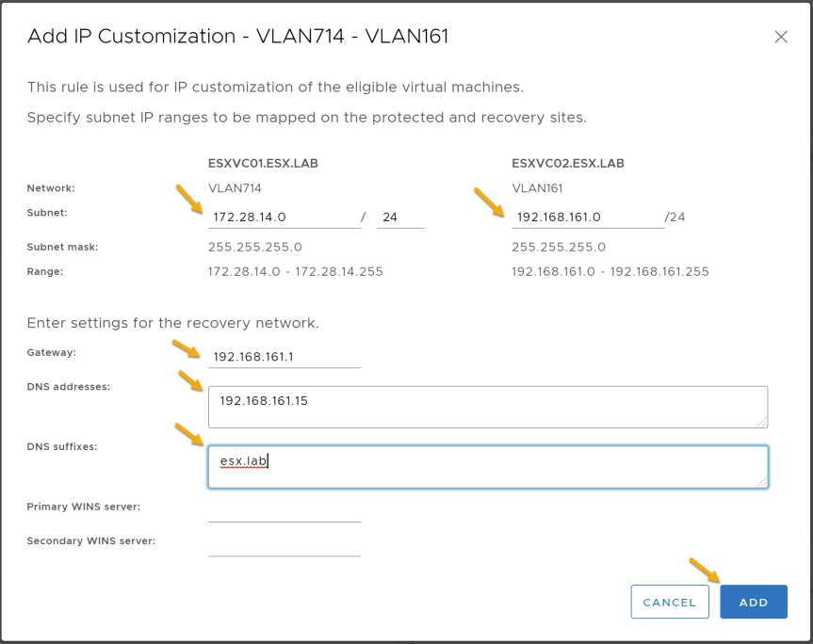This screenshot has width=813, height=644.
Task: Click the recovery subnet field 192.168.161.0
Action: (588, 217)
